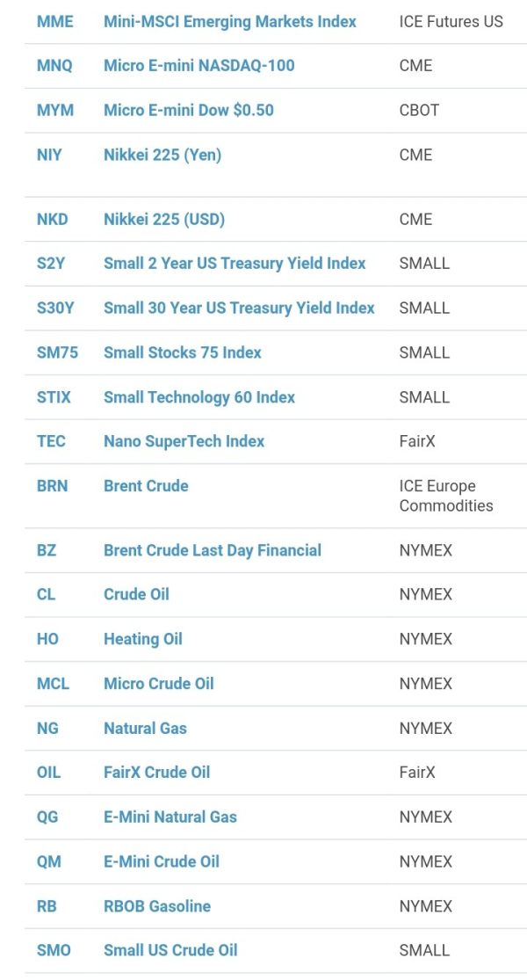The image size is (527, 980).
Task: Click the CL Crude Oil symbol
Action: click(x=47, y=595)
